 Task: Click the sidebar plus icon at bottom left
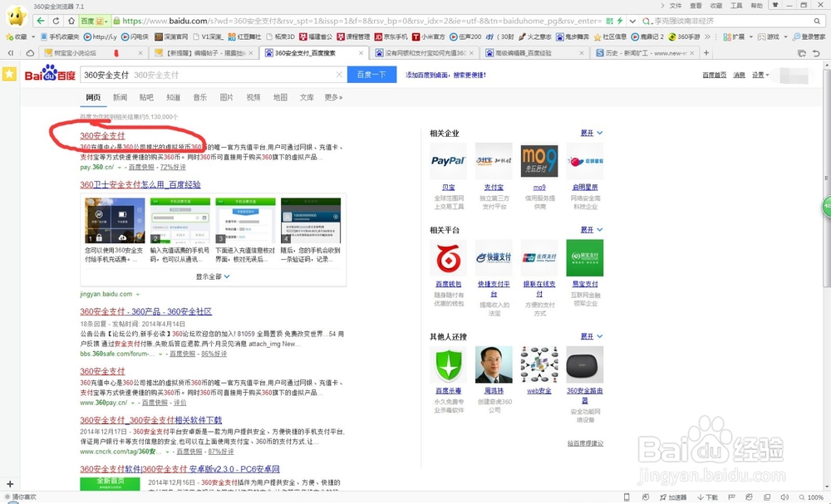[9, 483]
